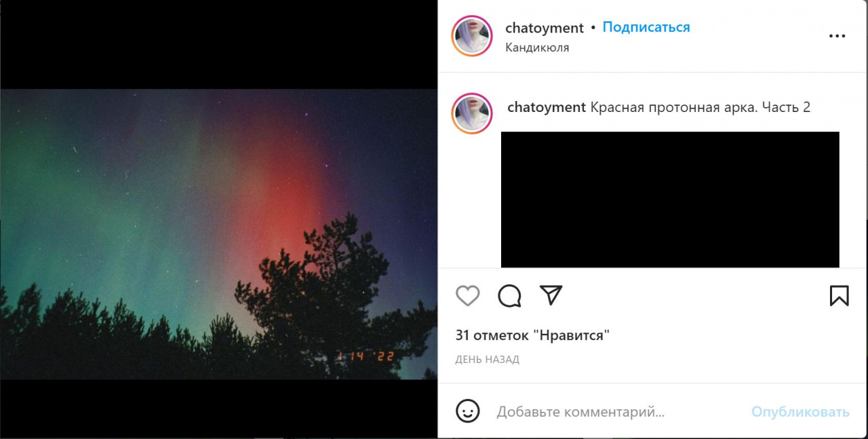Focus the Добавьте комментарий field

pos(617,412)
